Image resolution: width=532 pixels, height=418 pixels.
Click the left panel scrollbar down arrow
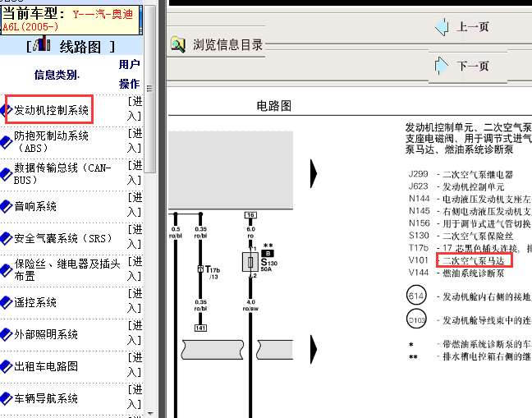pos(150,414)
